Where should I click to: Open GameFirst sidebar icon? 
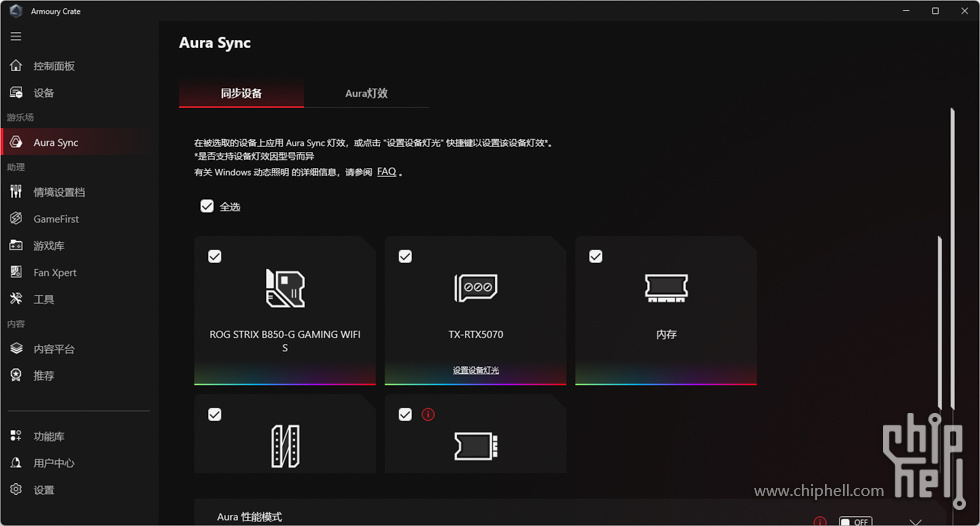point(16,219)
